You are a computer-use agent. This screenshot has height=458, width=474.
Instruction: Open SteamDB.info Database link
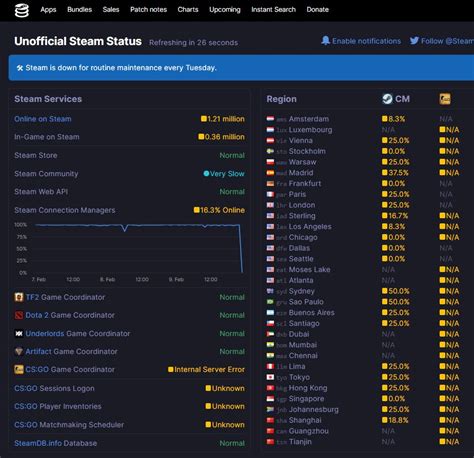56,443
